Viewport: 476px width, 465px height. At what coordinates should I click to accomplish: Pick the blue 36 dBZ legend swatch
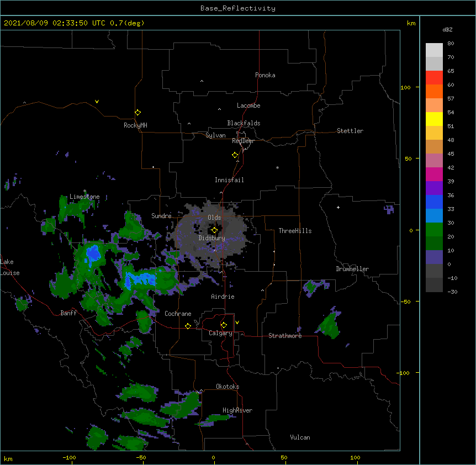pyautogui.click(x=434, y=202)
